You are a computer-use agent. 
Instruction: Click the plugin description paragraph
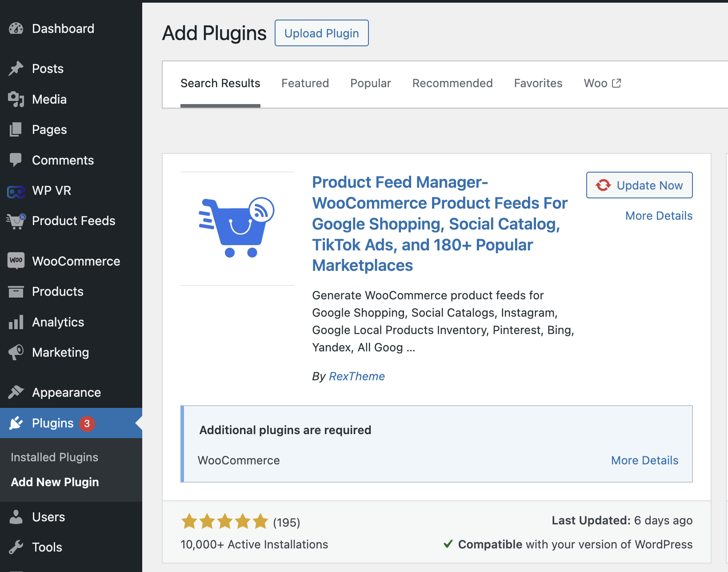click(443, 321)
